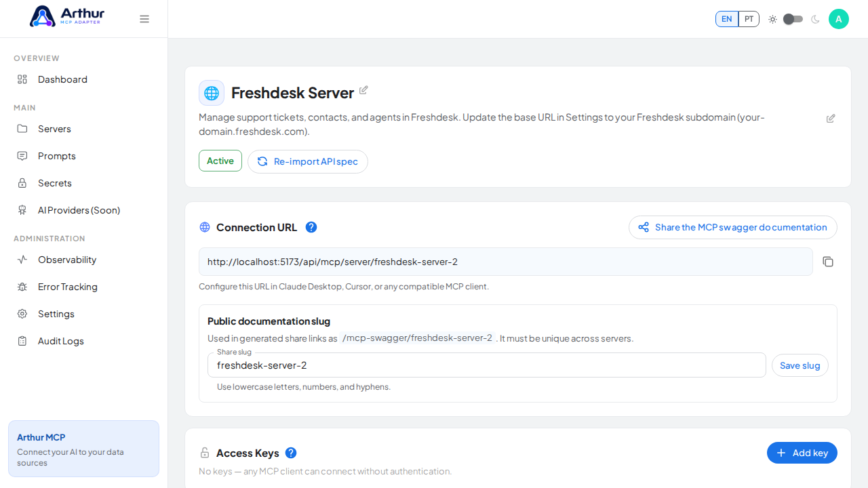Click the Active status badge
The width and height of the screenshot is (868, 488).
click(x=220, y=161)
